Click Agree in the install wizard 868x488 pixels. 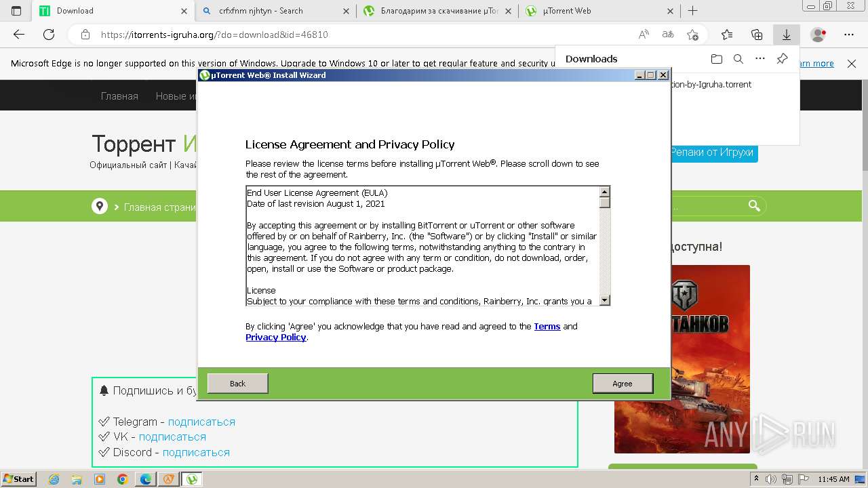tap(623, 384)
